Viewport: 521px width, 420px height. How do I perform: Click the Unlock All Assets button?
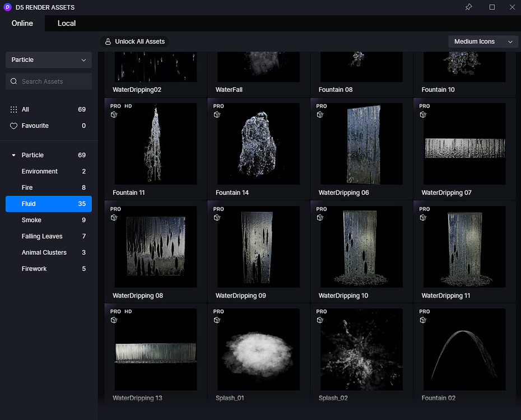pos(134,41)
